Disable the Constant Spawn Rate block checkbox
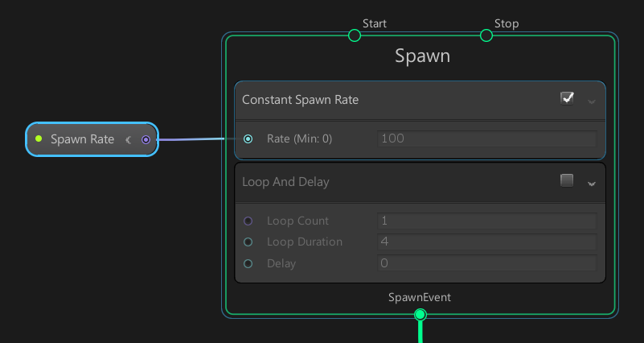 pyautogui.click(x=567, y=98)
